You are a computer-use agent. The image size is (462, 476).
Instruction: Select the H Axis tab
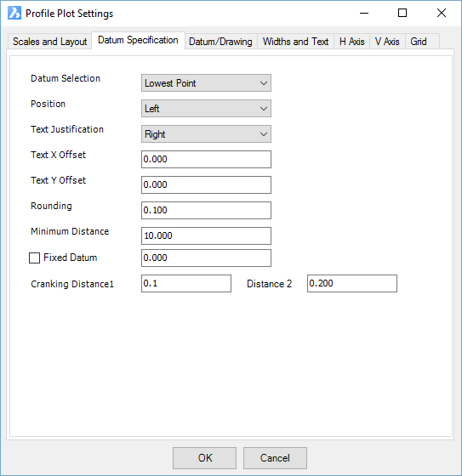click(x=351, y=42)
